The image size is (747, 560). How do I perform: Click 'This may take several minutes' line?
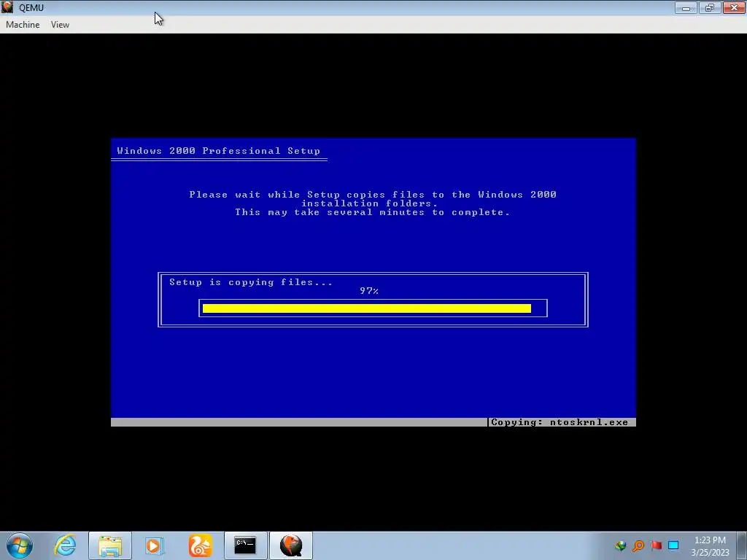coord(372,212)
